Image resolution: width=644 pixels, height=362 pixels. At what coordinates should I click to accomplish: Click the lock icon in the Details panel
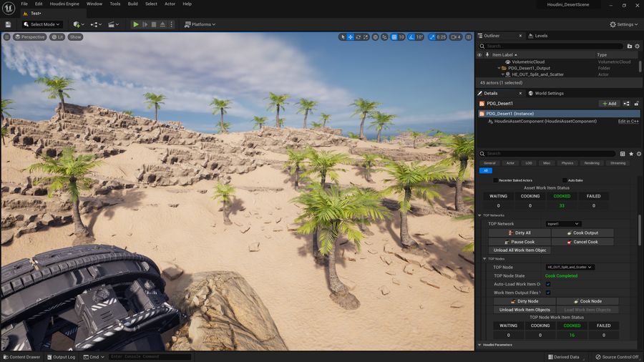pos(637,104)
